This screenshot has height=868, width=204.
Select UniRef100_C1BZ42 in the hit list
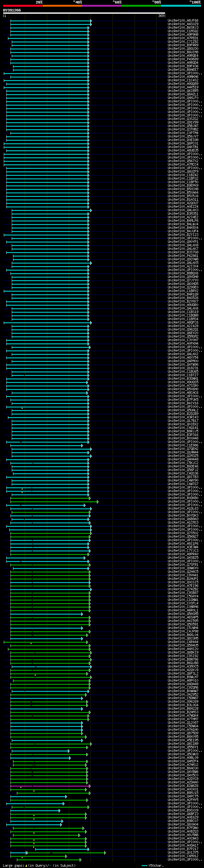click(183, 175)
